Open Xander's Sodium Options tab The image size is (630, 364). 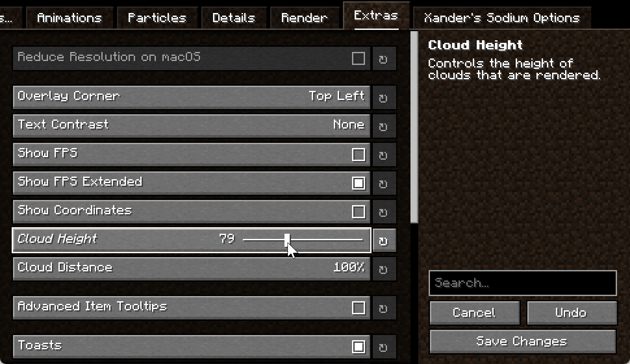click(x=502, y=18)
